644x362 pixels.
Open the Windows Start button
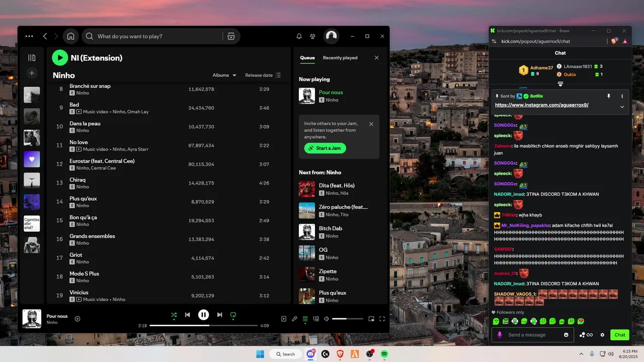point(260,354)
